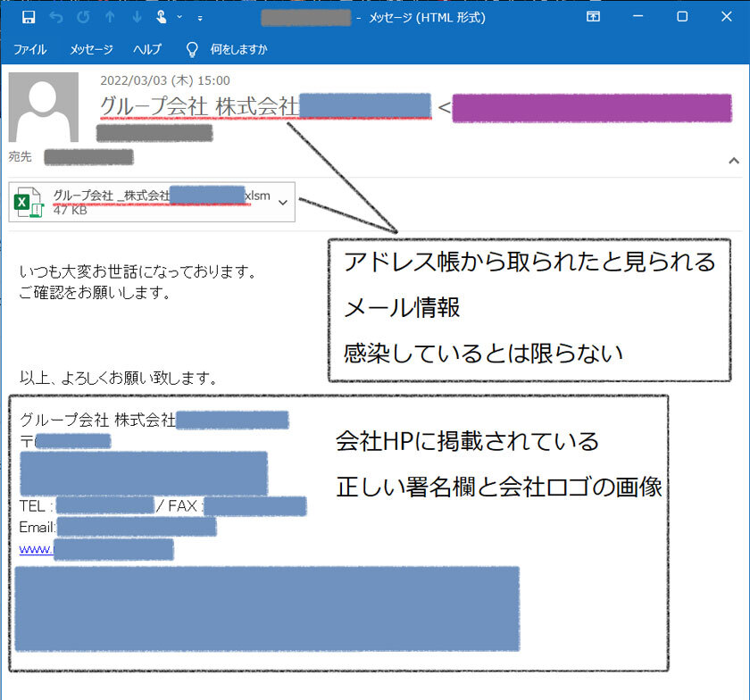Open the ヘルプ tab
This screenshot has width=750, height=700.
pos(147,49)
